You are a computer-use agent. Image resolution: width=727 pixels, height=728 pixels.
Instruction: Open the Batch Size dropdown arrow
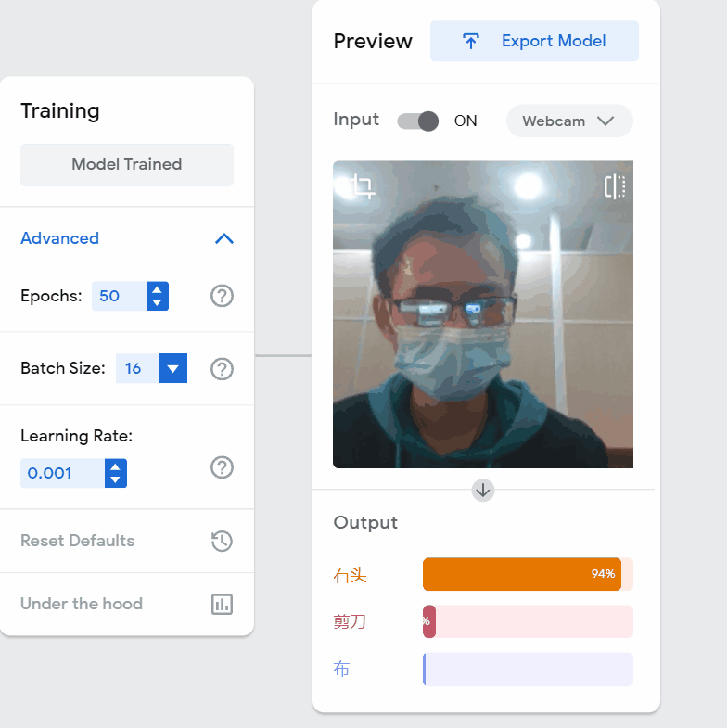[172, 368]
